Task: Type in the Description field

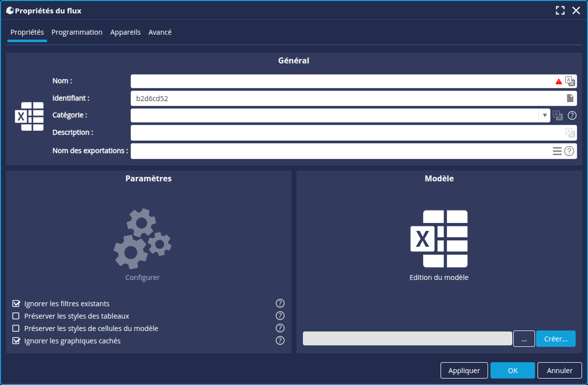Action: click(346, 133)
